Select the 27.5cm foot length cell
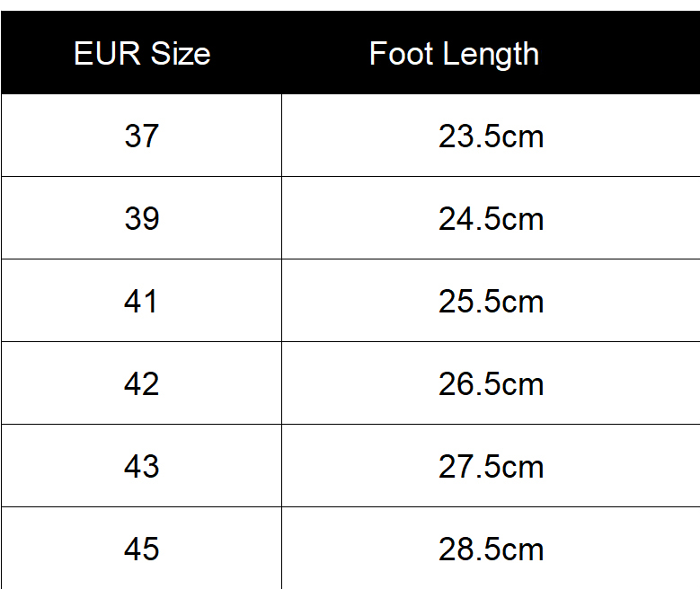The image size is (700, 589). click(491, 466)
